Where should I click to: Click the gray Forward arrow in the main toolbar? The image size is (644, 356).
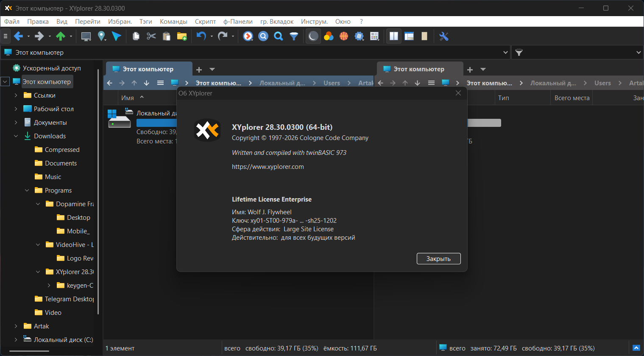(x=39, y=36)
